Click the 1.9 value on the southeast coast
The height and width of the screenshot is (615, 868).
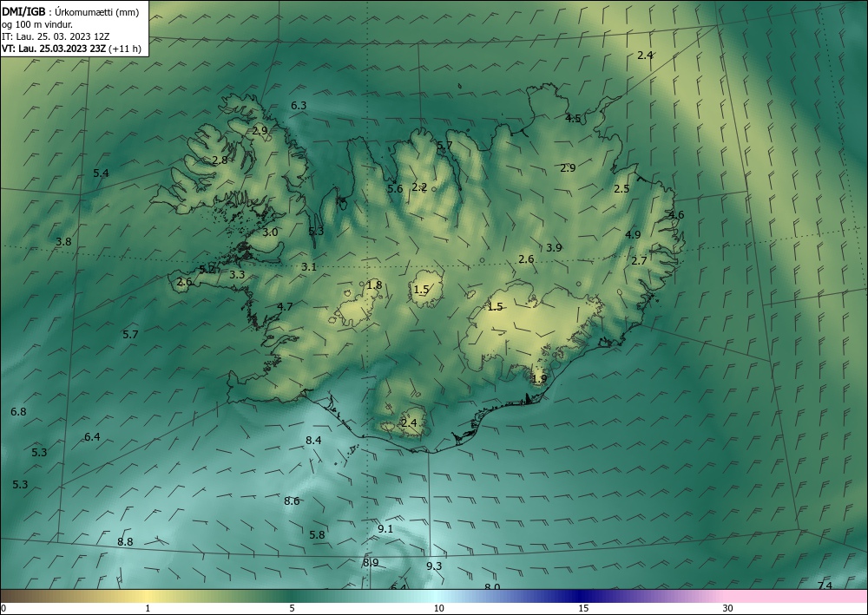[x=539, y=379]
